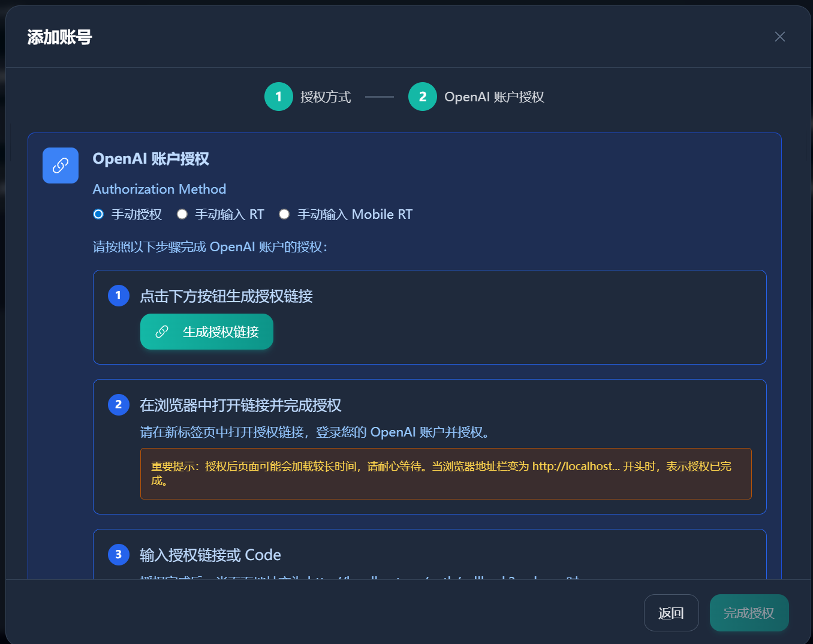The width and height of the screenshot is (813, 644).
Task: Click the 完成授权 button
Action: click(749, 613)
